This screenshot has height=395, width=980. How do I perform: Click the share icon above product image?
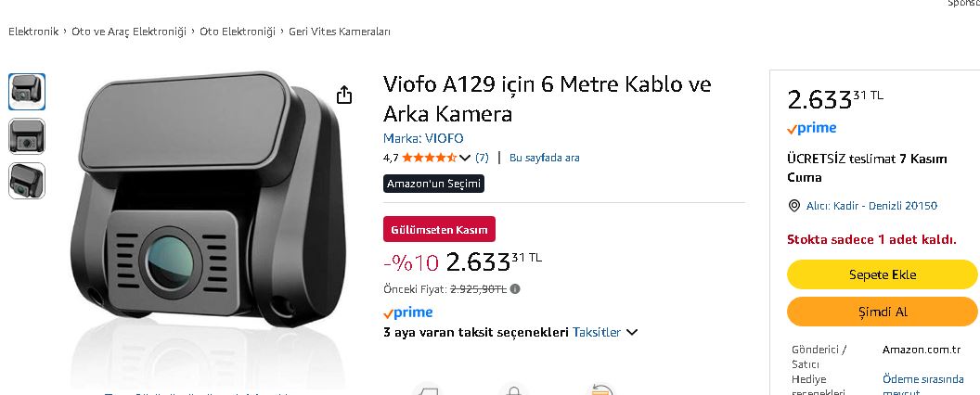344,95
